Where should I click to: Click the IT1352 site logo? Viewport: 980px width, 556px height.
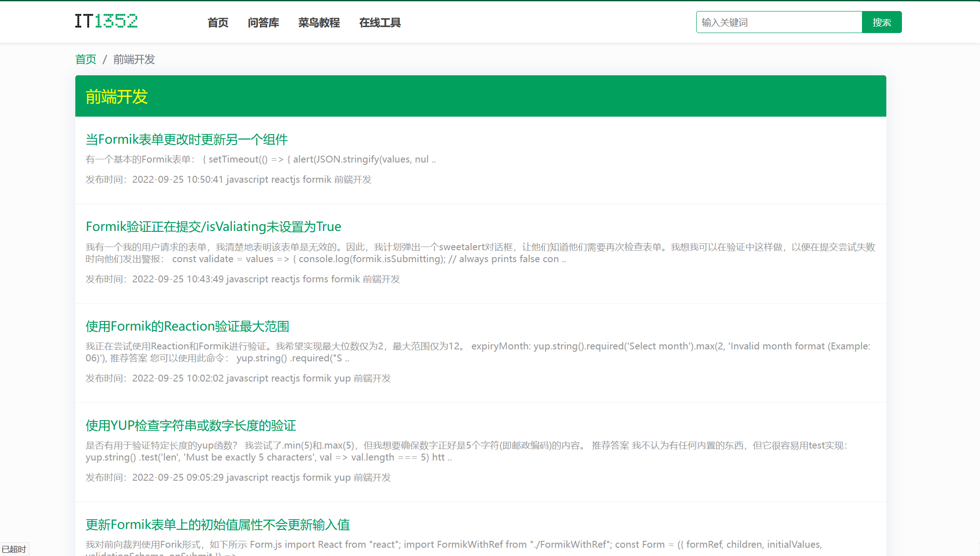tap(106, 21)
